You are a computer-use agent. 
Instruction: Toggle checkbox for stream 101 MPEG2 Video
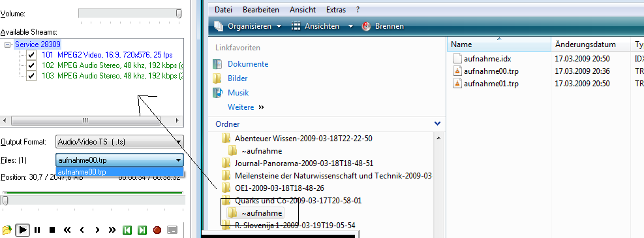click(x=31, y=55)
